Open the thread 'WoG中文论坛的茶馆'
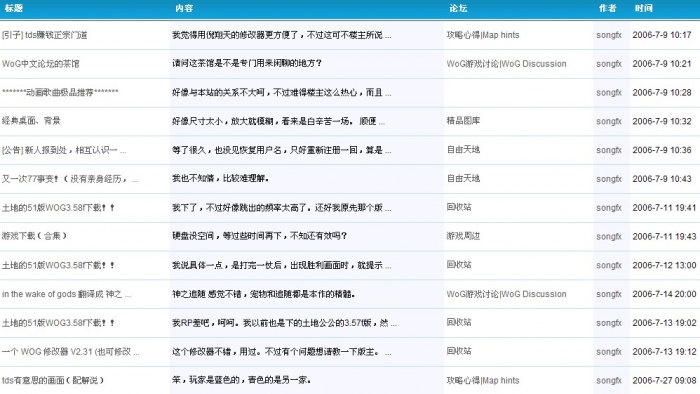 tap(41, 63)
